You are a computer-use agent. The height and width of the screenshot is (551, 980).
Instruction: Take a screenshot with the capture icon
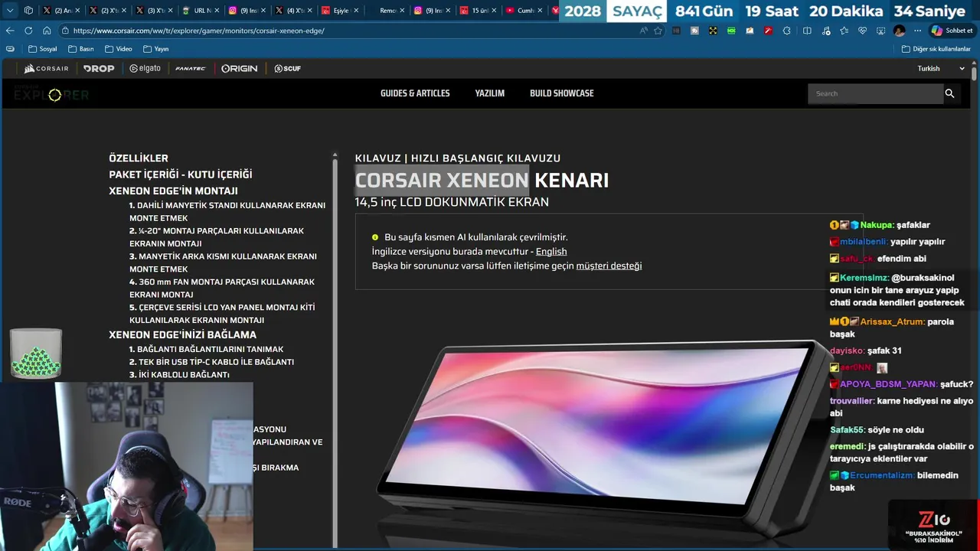pyautogui.click(x=880, y=31)
